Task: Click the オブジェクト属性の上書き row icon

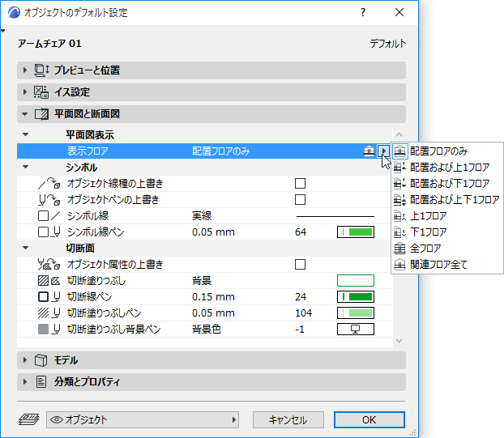Action: click(x=49, y=265)
